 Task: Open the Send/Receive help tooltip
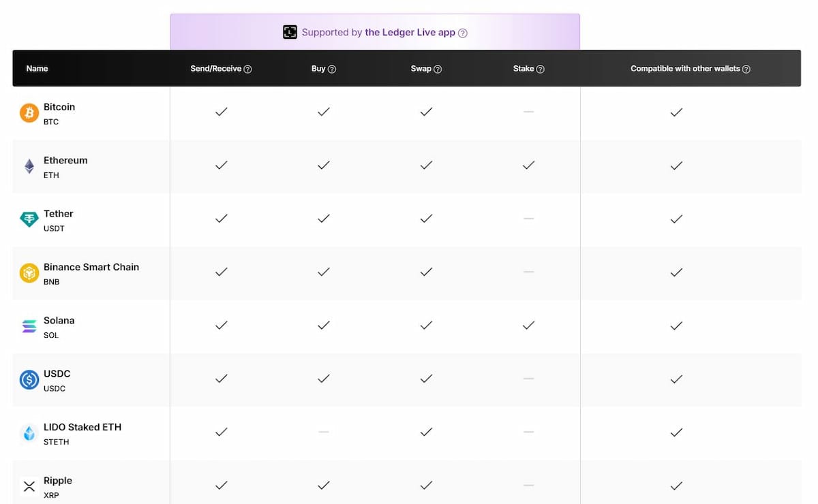(x=248, y=68)
